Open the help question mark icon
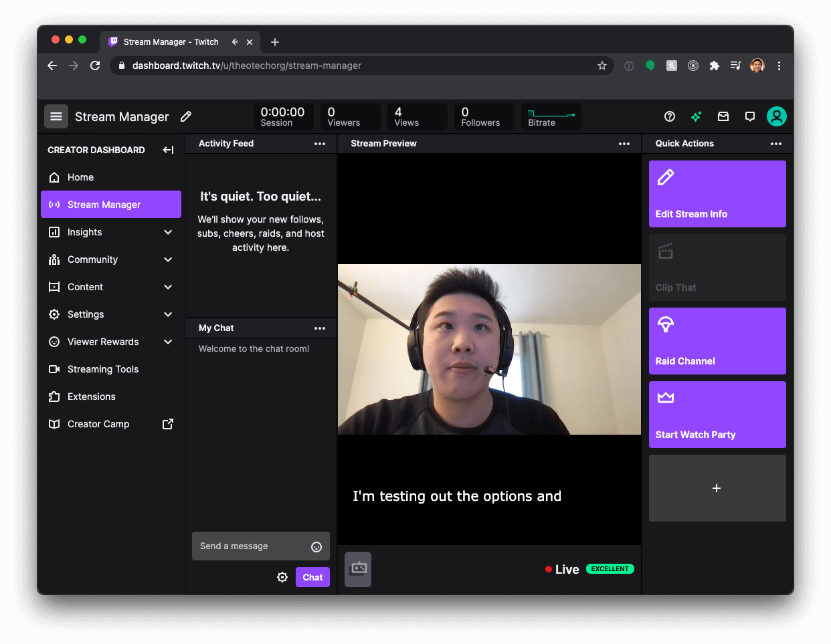Screen dimensions: 831x644 pos(669,116)
